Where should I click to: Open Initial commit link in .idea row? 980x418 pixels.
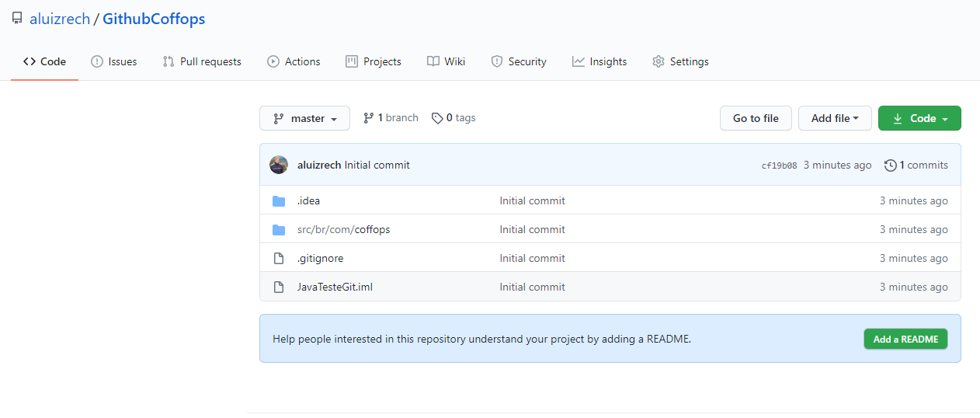coord(532,200)
